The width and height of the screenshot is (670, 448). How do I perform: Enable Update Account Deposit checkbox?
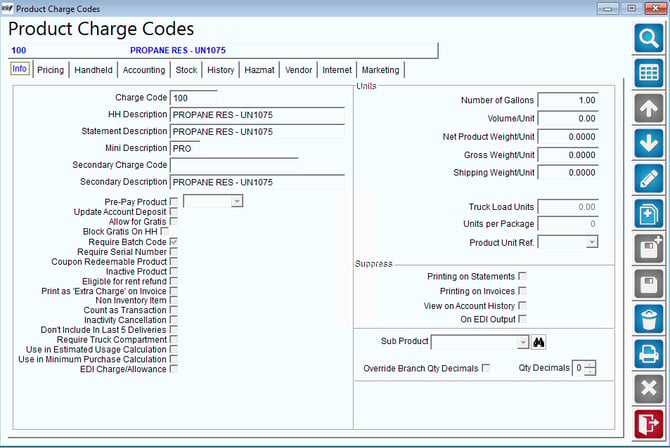(174, 211)
